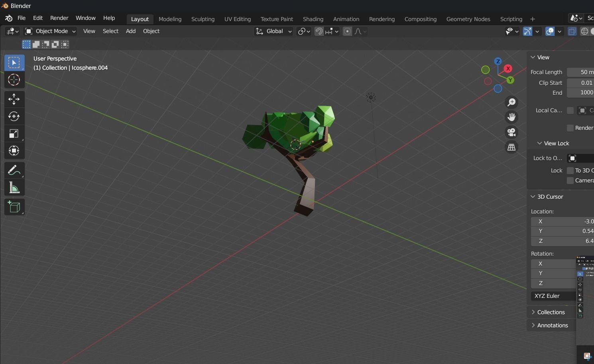This screenshot has width=594, height=364.
Task: Open the Help menu
Action: [109, 18]
